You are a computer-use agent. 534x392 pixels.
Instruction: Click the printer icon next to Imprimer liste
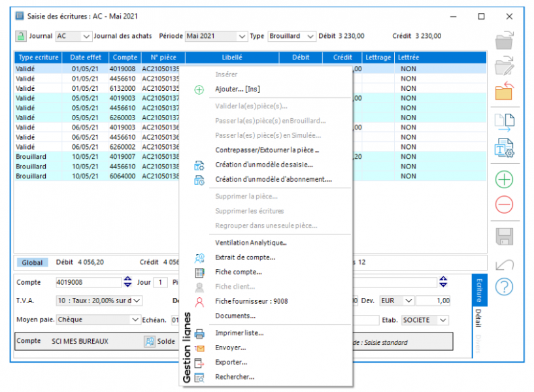(x=199, y=334)
